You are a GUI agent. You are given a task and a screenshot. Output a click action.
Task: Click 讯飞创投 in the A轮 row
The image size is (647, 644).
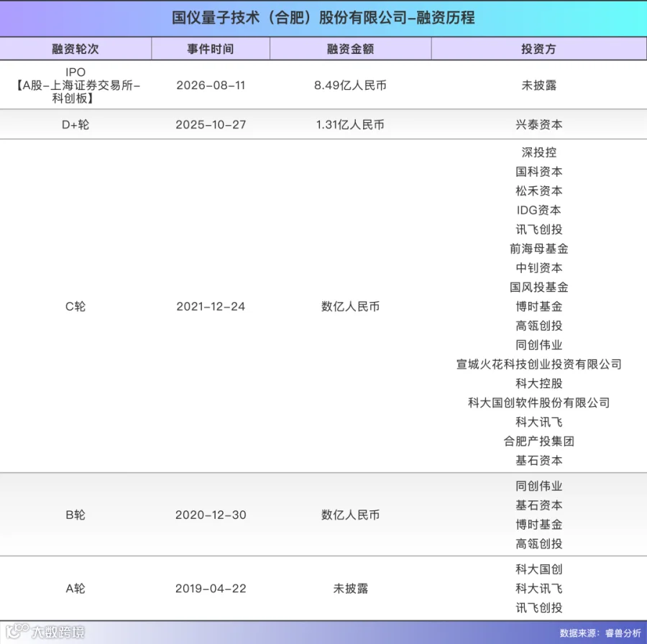539,607
